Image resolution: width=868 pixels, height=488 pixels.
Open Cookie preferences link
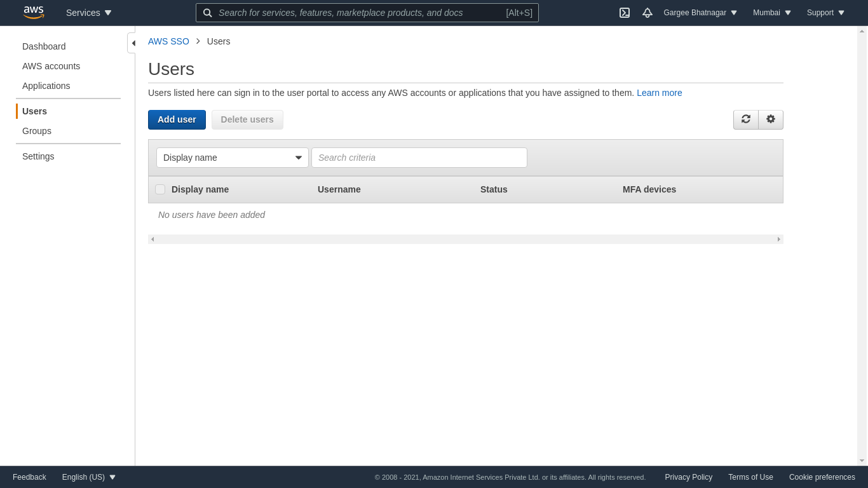(822, 477)
